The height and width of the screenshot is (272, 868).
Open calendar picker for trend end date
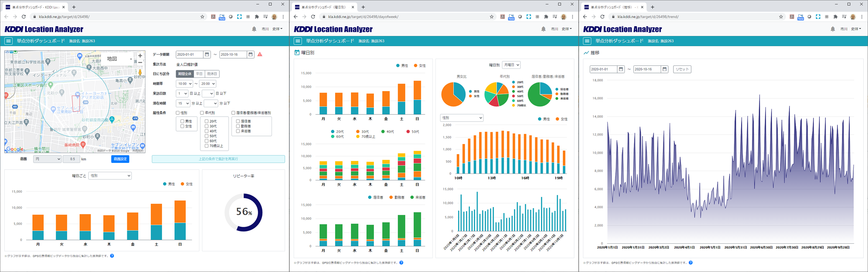[664, 69]
